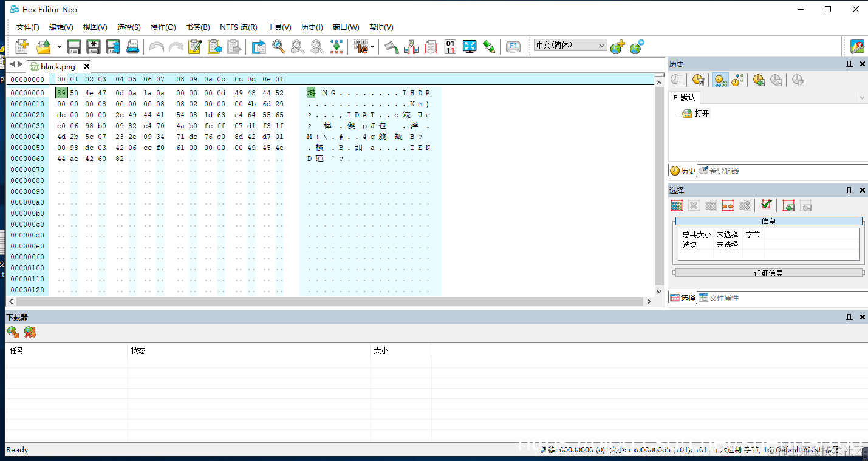Click the full screen monitor icon

(x=470, y=47)
